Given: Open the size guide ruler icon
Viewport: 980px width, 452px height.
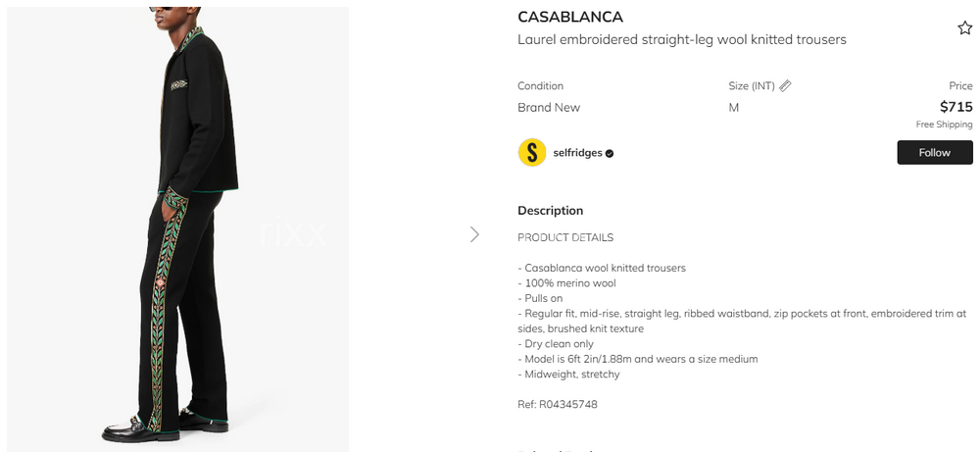Looking at the screenshot, I should [785, 86].
